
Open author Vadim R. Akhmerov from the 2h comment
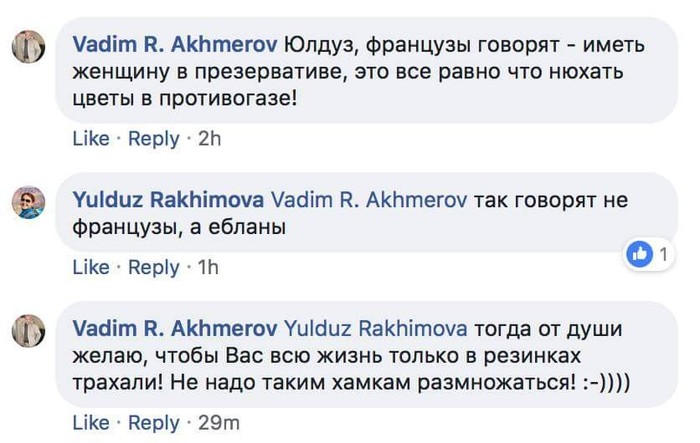[176, 46]
